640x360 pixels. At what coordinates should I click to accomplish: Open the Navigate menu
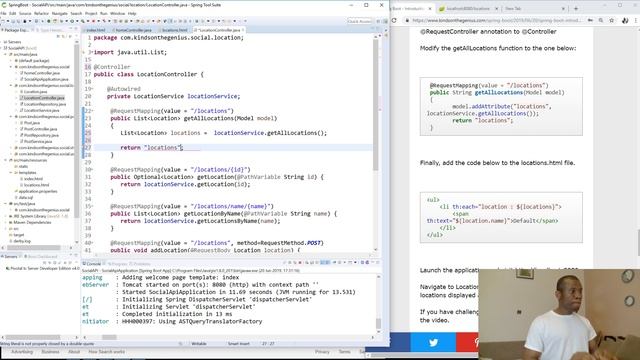point(60,13)
